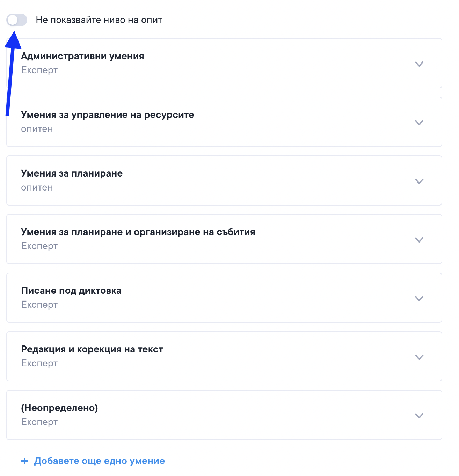This screenshot has width=459, height=476.
Task: Select the Писане под диктовка skill title
Action: tap(71, 291)
